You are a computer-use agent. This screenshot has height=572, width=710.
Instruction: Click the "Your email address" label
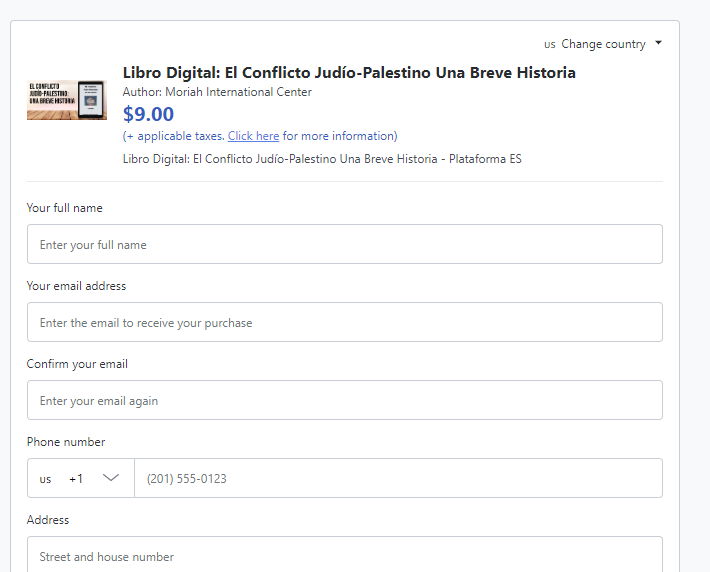click(x=76, y=286)
